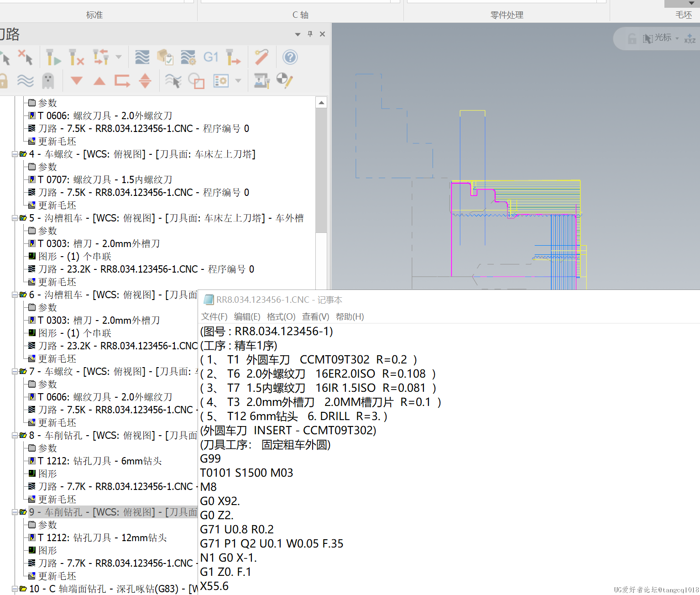Post selected operations with G1 icon
Screen dimensions: 700x595
click(211, 57)
